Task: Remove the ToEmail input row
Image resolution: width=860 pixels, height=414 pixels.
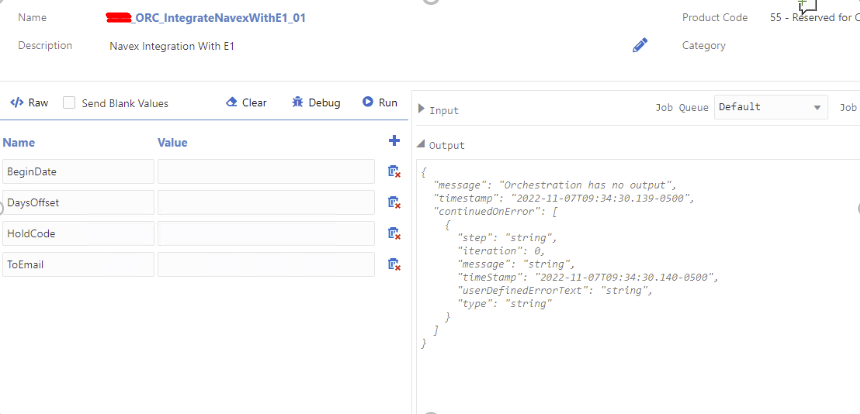Action: (x=394, y=264)
